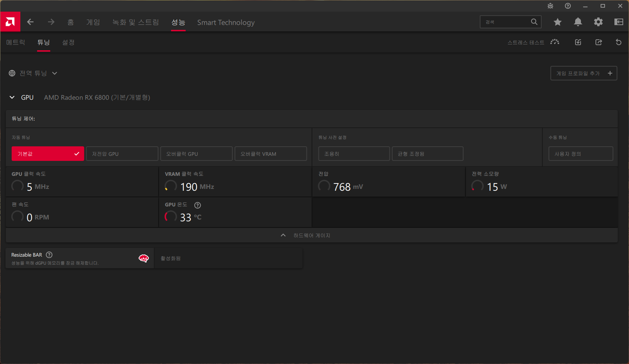Click the bug report icon
Viewport: 629px width, 364px height.
point(550,6)
